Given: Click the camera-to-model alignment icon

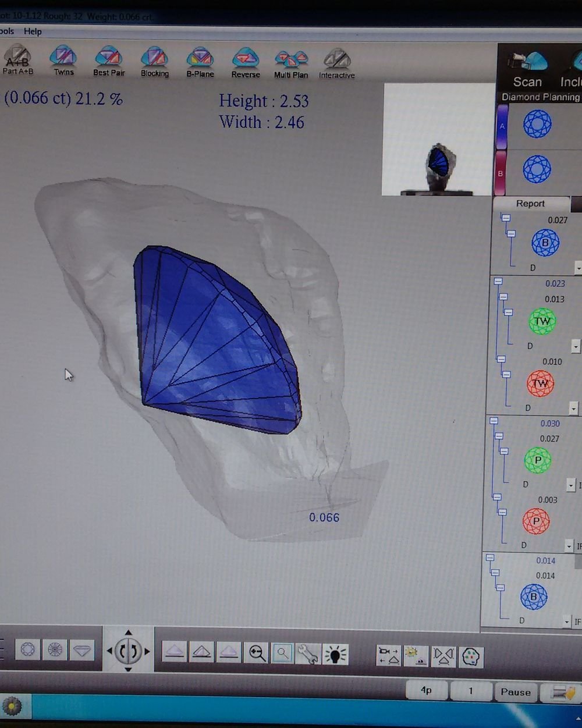Looking at the screenshot, I should (388, 656).
